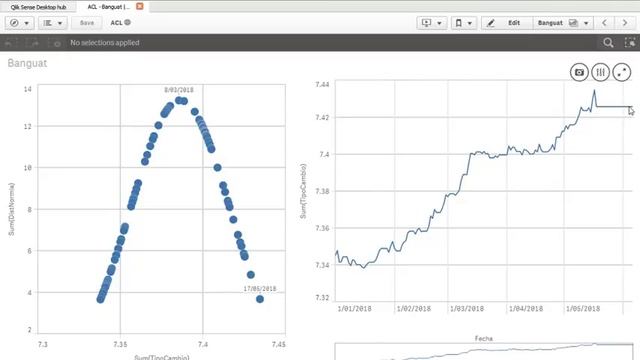The height and width of the screenshot is (360, 640).
Task: Open the chart exploration menu icon
Action: (x=600, y=72)
